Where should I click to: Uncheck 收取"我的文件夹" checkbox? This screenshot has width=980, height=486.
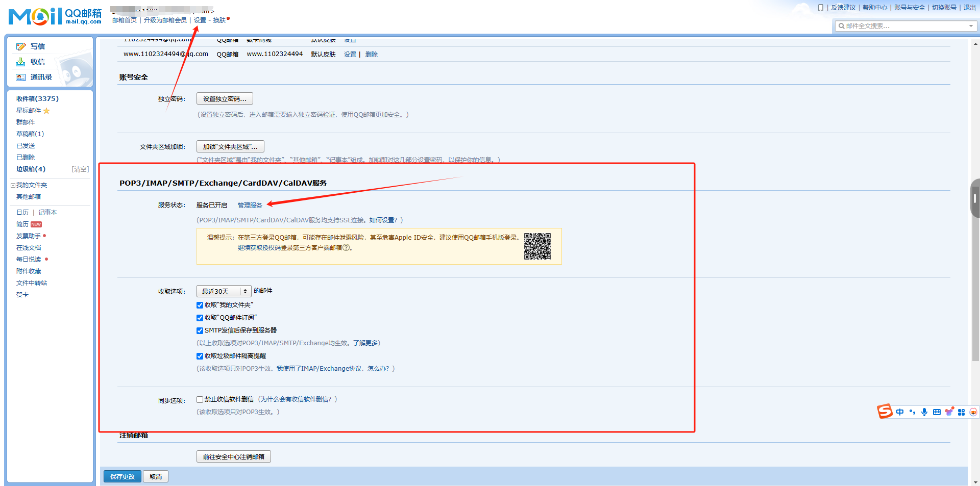pyautogui.click(x=200, y=305)
